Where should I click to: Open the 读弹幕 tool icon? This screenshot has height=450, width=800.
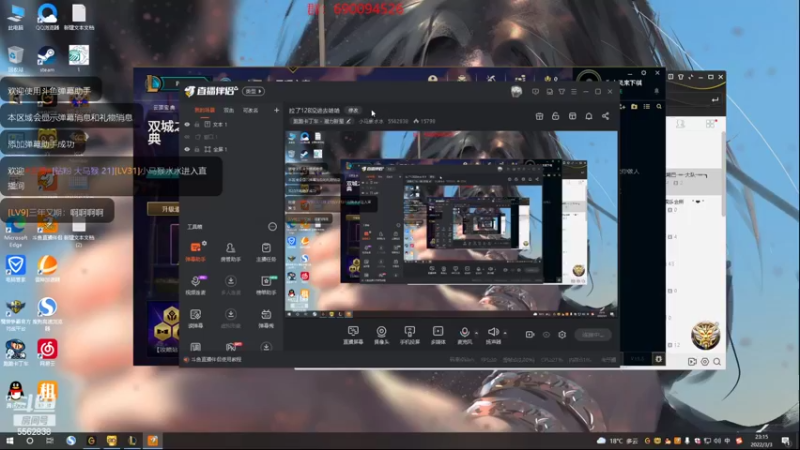click(x=195, y=318)
